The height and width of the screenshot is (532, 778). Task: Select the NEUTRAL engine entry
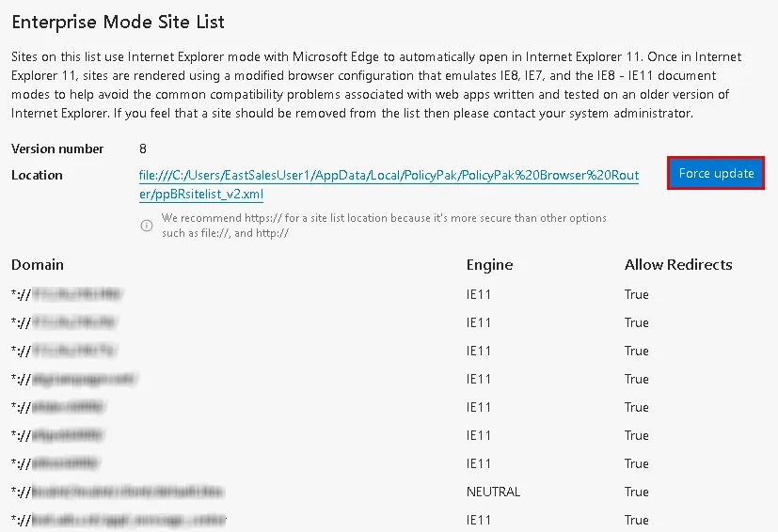coord(493,492)
